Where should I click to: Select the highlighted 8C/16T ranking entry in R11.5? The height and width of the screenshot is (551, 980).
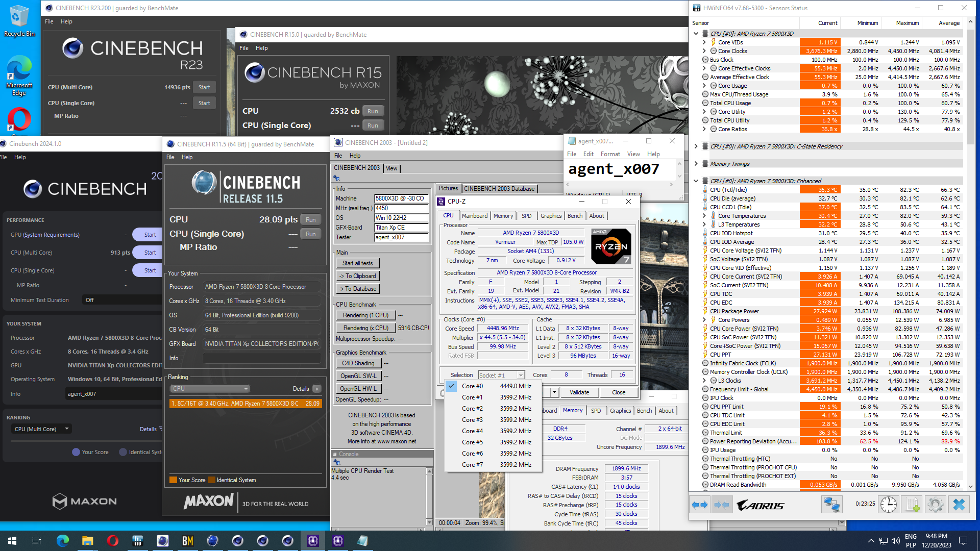pos(246,404)
